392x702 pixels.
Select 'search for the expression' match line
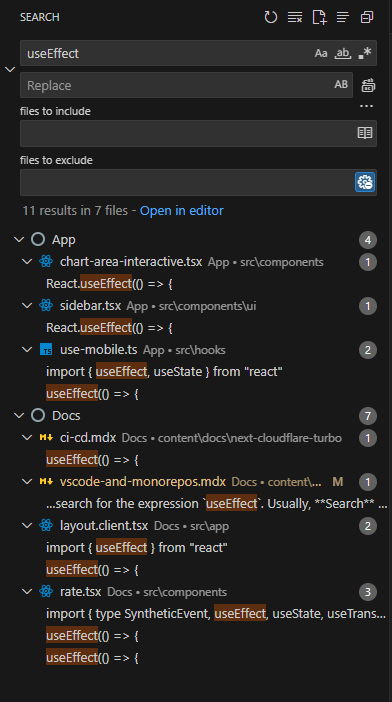pyautogui.click(x=217, y=504)
